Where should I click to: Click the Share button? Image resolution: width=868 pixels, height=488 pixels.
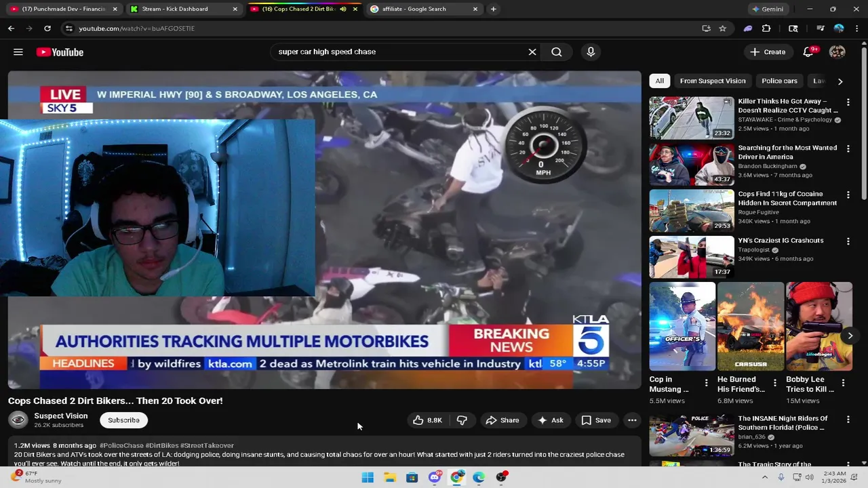tap(502, 420)
